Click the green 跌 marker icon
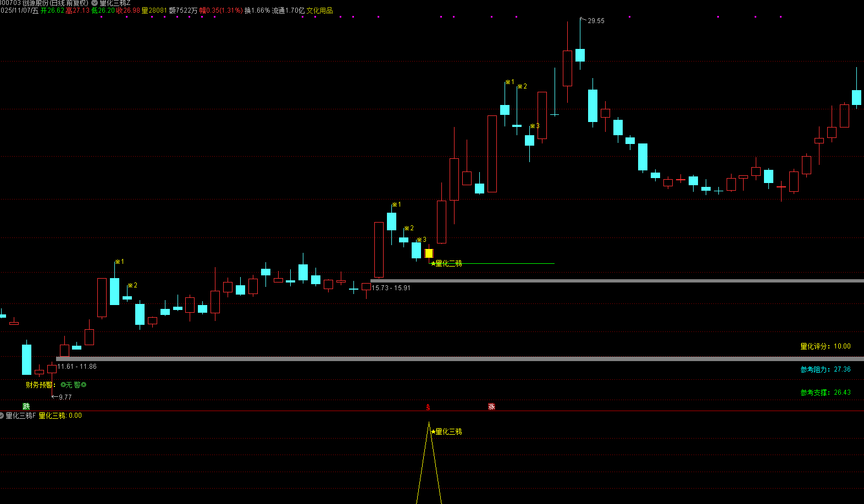 [26, 407]
